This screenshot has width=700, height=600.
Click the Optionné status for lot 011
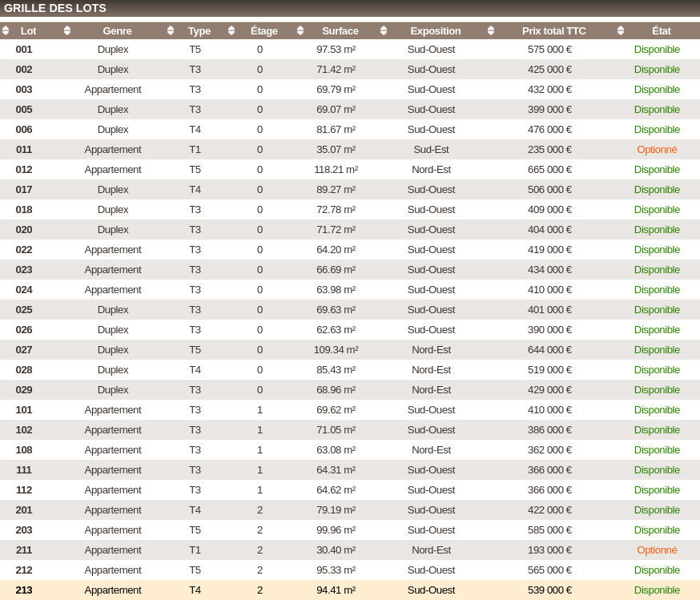[657, 149]
